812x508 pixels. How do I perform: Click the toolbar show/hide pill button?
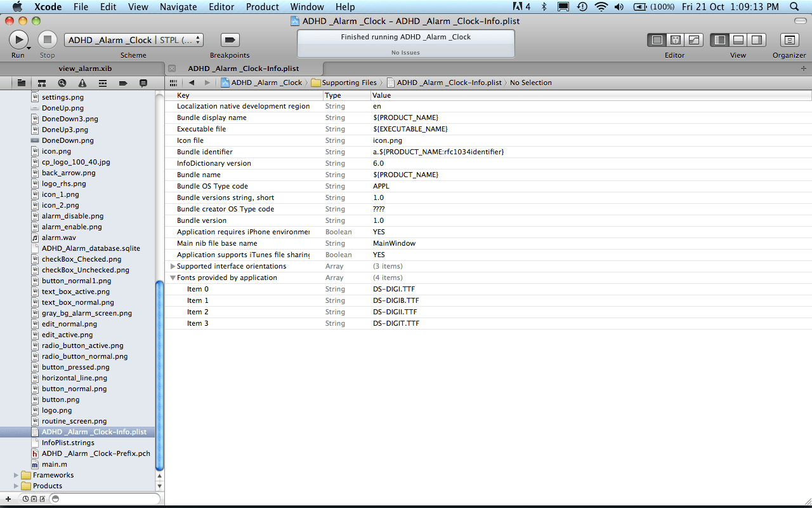point(801,21)
